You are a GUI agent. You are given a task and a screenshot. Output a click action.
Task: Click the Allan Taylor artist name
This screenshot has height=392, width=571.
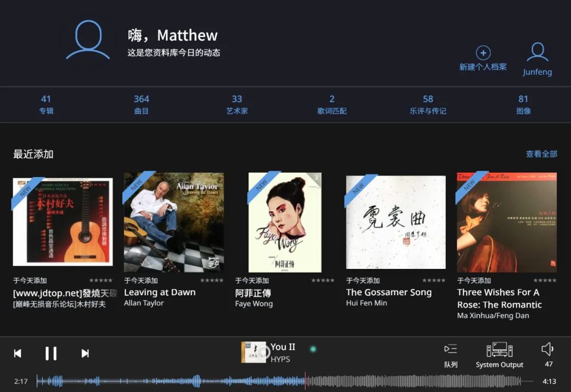(144, 303)
